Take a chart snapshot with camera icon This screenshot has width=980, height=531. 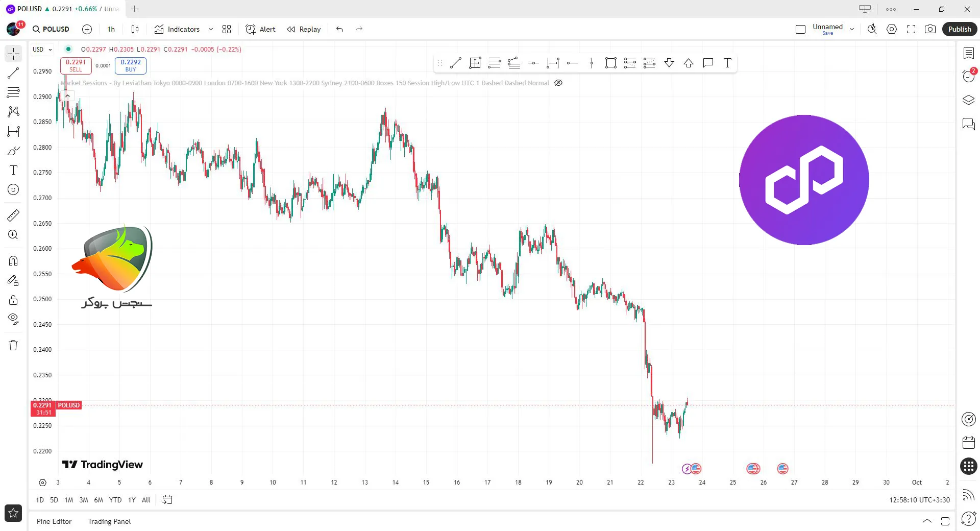click(x=930, y=29)
